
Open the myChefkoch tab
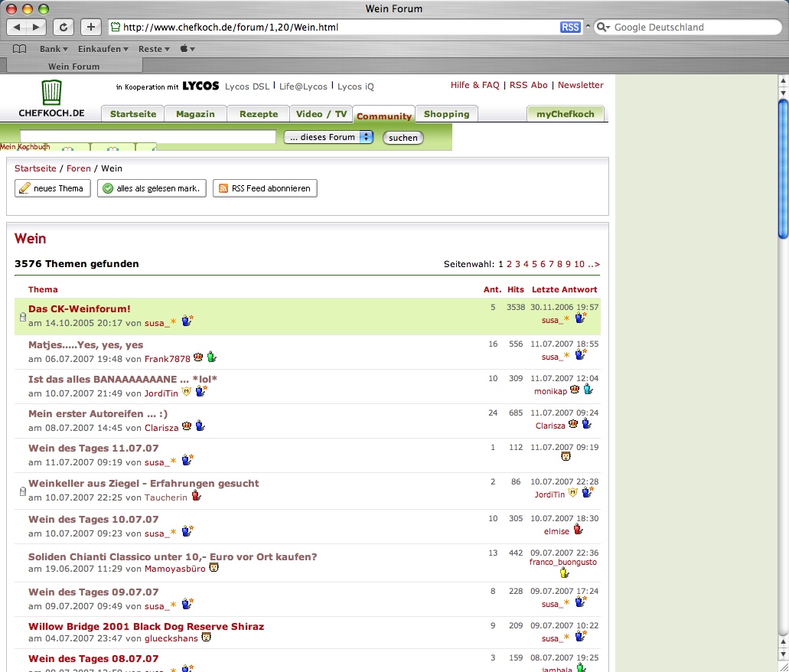(566, 114)
